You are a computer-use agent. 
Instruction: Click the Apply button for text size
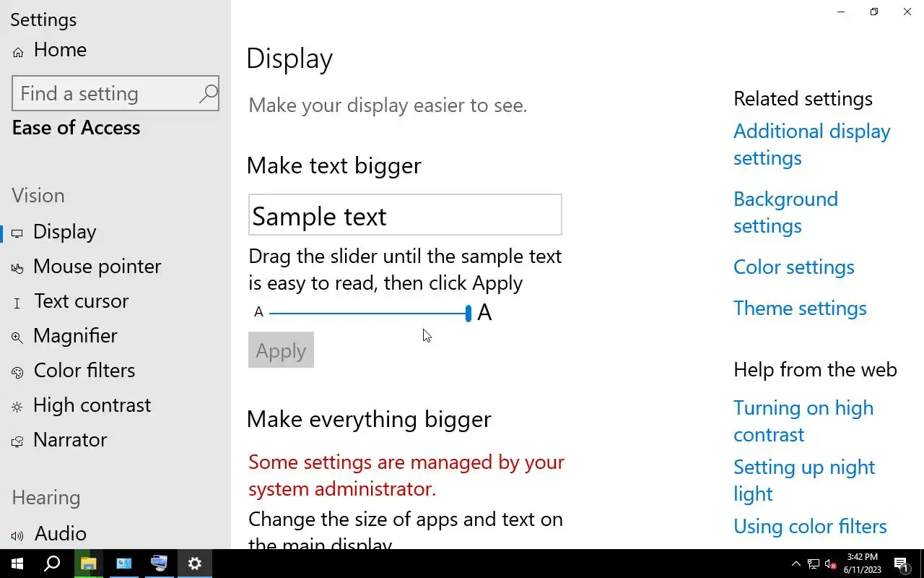coord(281,350)
